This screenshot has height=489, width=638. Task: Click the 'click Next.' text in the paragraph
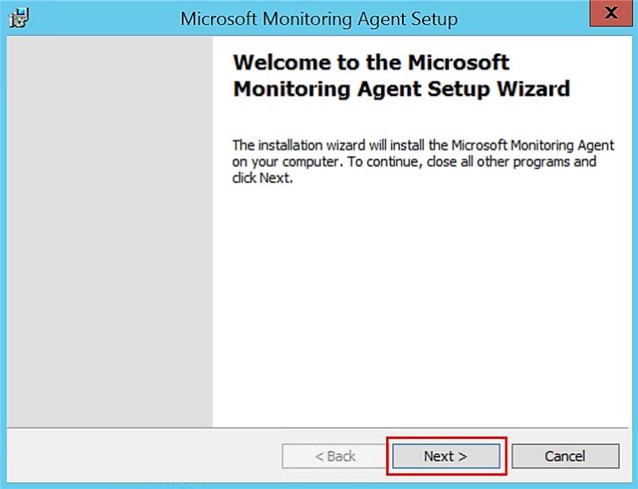click(x=262, y=178)
